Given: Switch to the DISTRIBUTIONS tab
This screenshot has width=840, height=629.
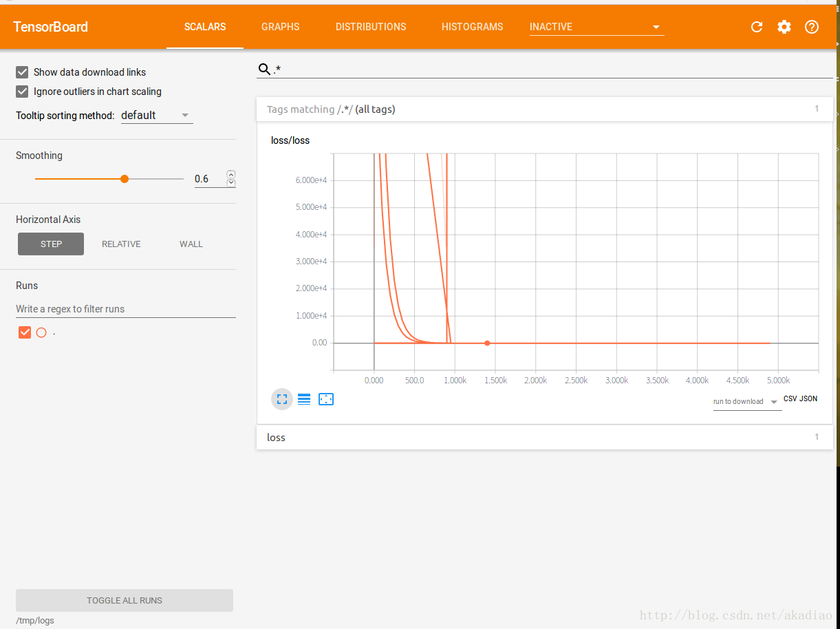Looking at the screenshot, I should point(371,27).
